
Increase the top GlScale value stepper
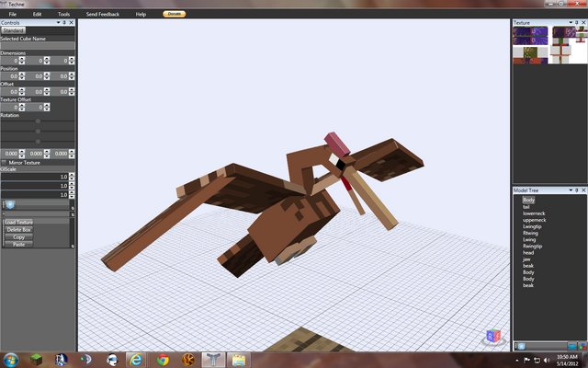tap(72, 175)
